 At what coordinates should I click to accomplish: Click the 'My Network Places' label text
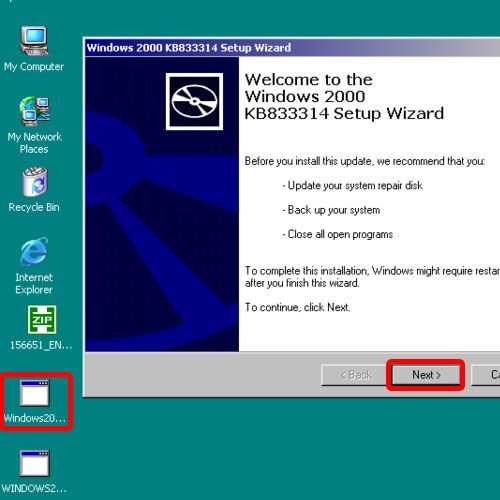(x=34, y=143)
